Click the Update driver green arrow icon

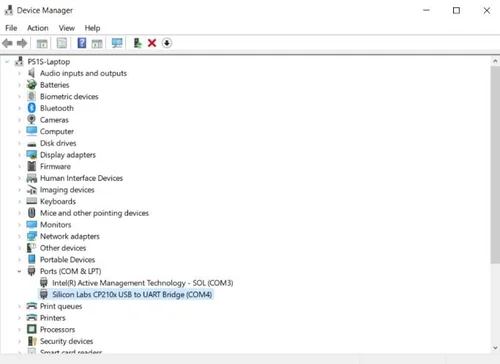tap(137, 43)
